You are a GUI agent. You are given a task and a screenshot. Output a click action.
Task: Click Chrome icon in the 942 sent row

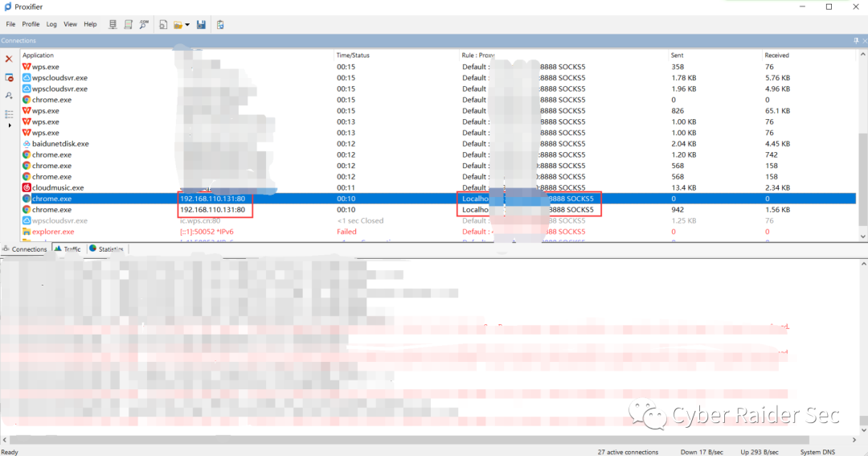click(x=27, y=209)
